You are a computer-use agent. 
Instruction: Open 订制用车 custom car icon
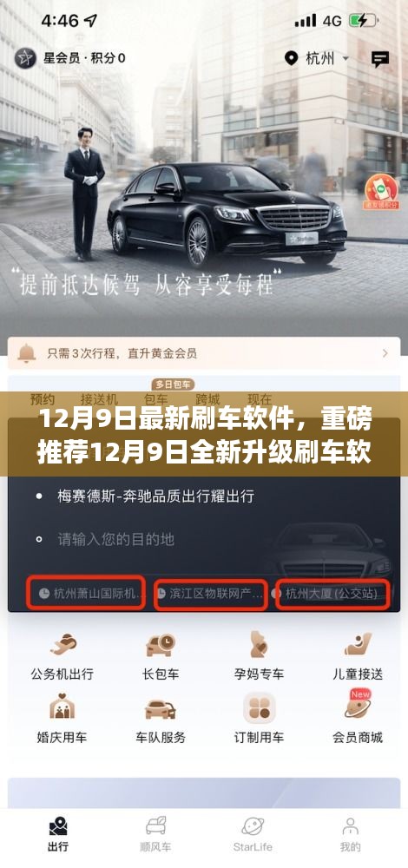point(259,707)
